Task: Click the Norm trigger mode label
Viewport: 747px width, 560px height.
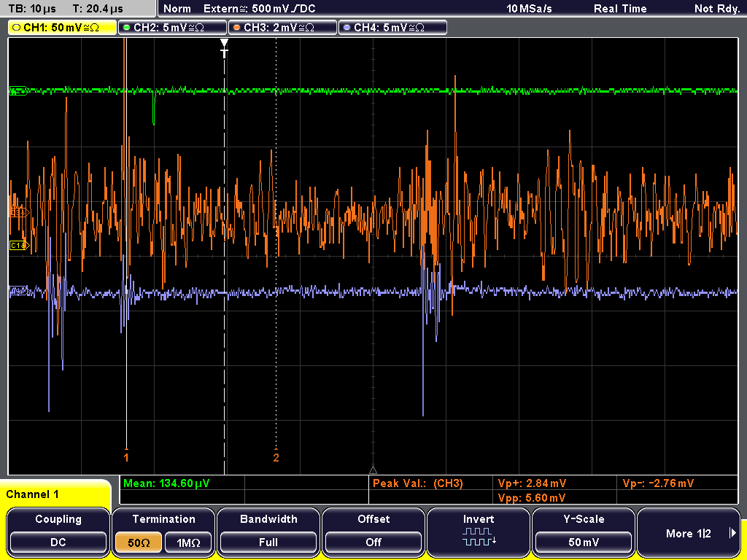Action: coord(177,9)
